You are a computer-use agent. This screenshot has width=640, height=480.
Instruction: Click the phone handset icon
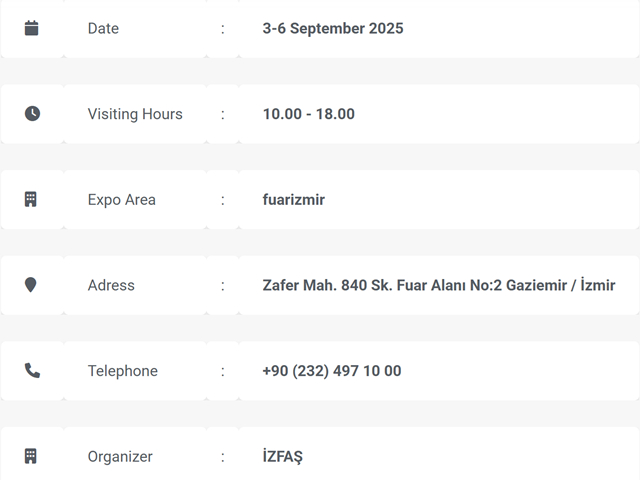click(32, 371)
